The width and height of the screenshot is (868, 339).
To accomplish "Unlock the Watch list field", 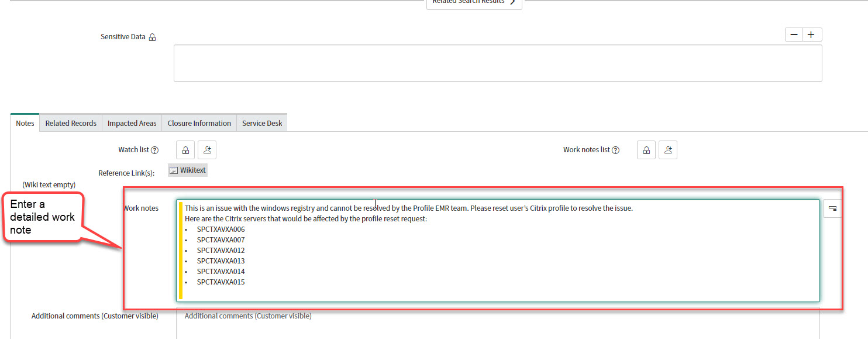I will tap(185, 150).
